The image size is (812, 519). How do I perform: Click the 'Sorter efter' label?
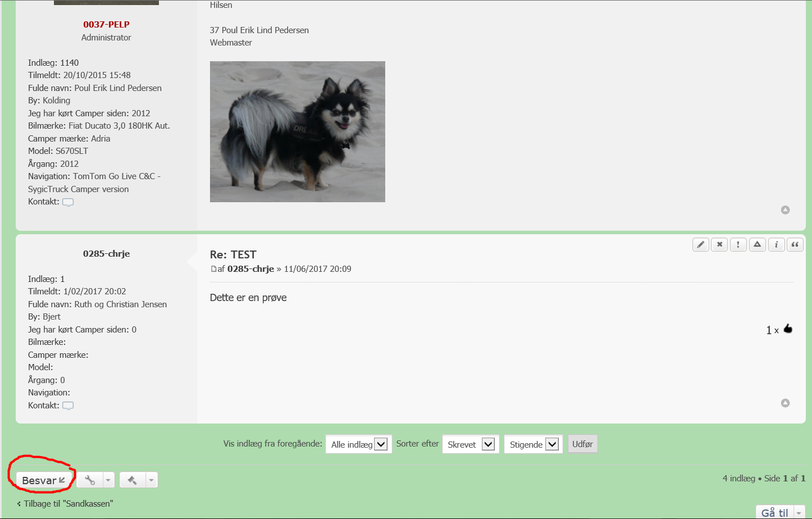[417, 444]
